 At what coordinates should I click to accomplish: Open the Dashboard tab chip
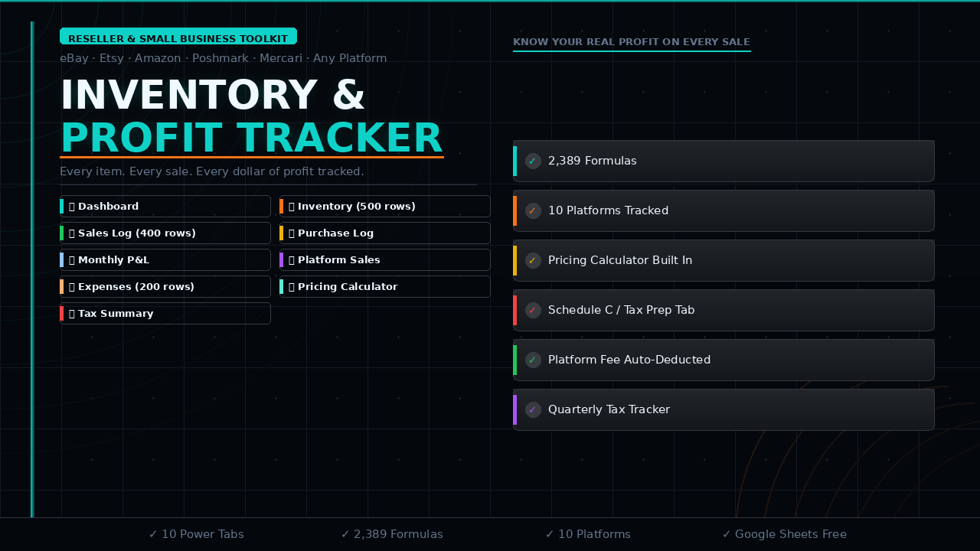165,206
